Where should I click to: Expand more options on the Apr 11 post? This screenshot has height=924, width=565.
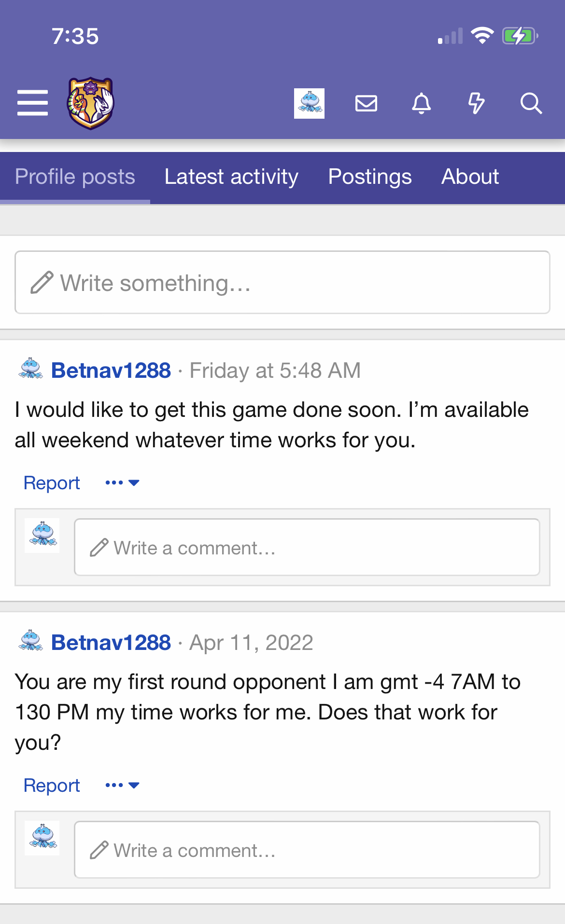pos(122,785)
